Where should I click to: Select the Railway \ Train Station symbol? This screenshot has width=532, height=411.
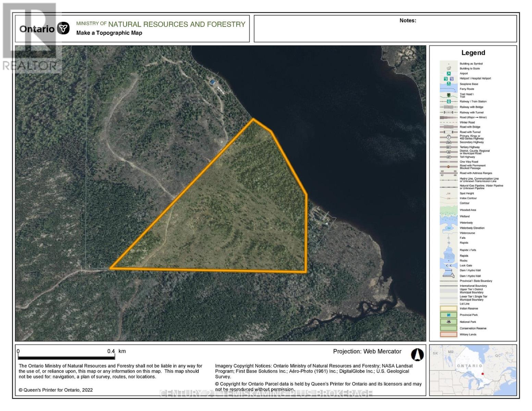449,101
